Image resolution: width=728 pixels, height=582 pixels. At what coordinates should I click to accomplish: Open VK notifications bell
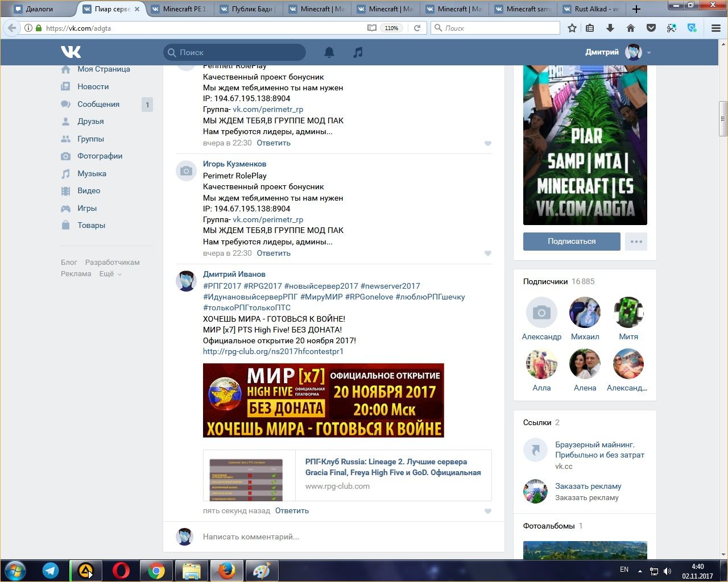329,52
